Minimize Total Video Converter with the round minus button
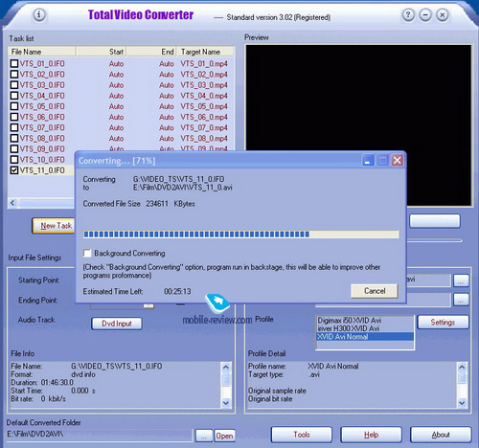The height and width of the screenshot is (448, 479). click(x=425, y=14)
